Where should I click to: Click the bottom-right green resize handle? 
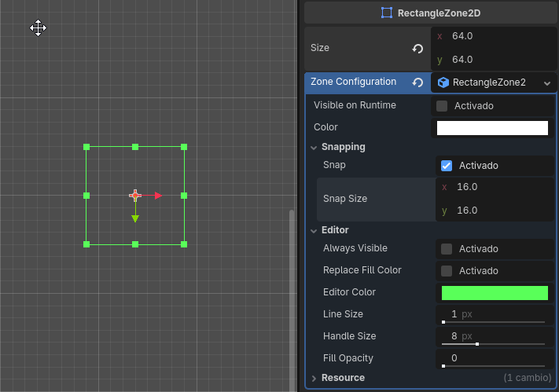[184, 244]
